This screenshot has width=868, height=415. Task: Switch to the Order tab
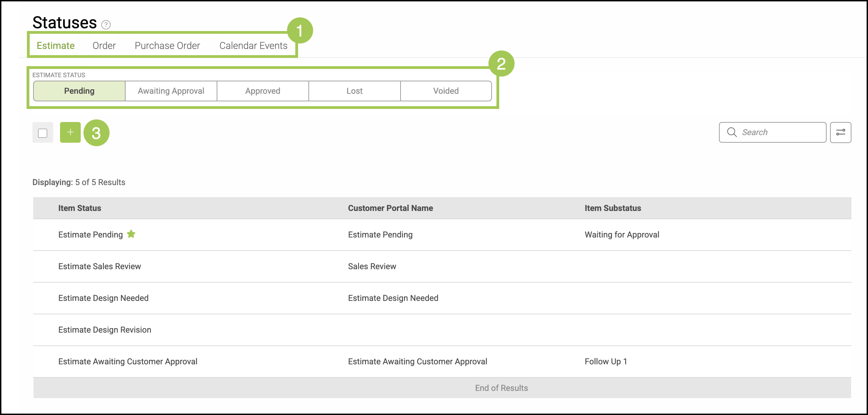(104, 46)
